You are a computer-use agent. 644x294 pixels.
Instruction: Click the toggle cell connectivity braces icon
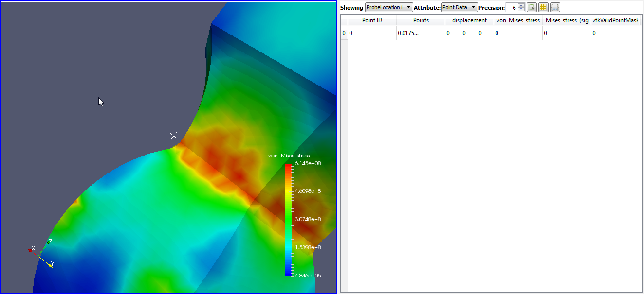555,7
